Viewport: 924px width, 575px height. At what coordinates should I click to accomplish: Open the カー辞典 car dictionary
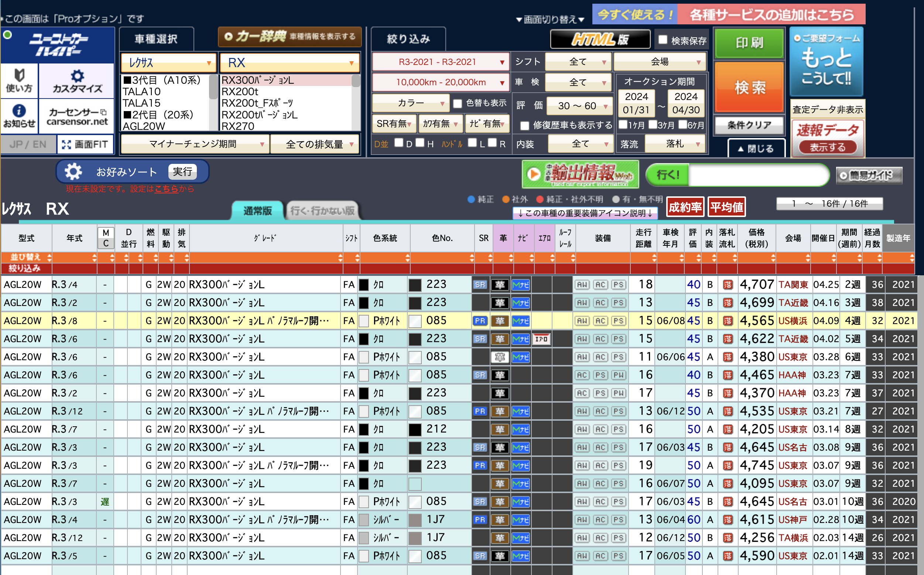point(290,37)
